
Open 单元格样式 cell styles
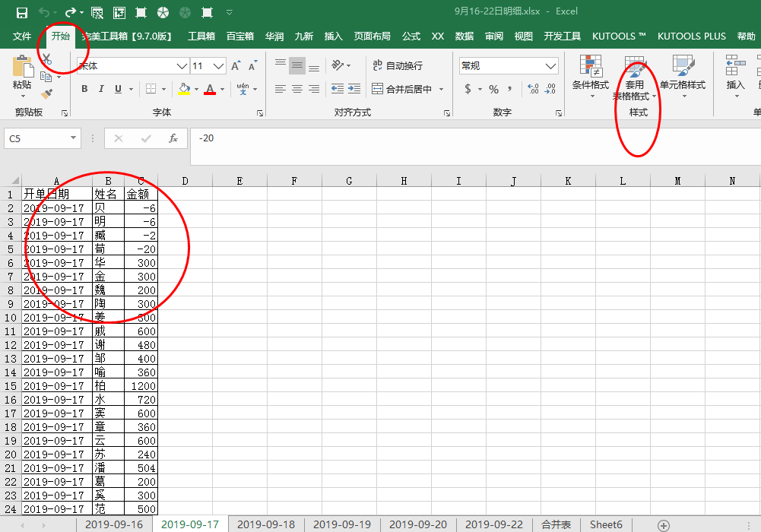683,77
